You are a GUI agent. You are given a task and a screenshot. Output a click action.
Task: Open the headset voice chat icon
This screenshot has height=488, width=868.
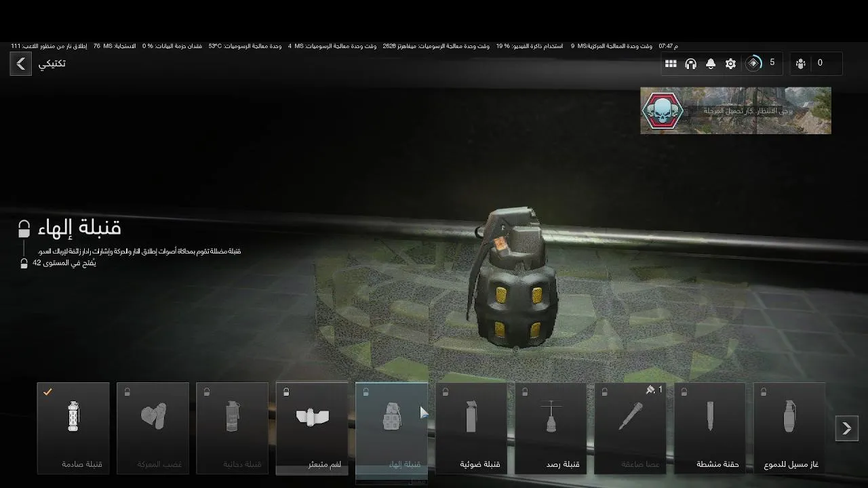pyautogui.click(x=691, y=64)
